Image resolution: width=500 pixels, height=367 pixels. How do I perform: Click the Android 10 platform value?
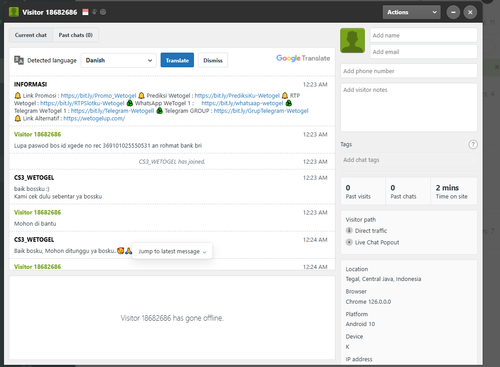(x=360, y=324)
